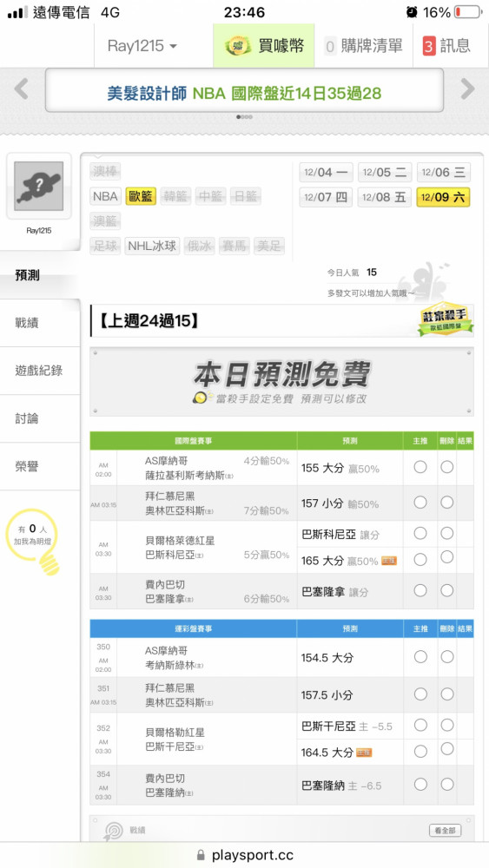Screen dimensions: 489x868
Task: Select 主推 radio for 154.5 大分 row
Action: click(x=420, y=656)
